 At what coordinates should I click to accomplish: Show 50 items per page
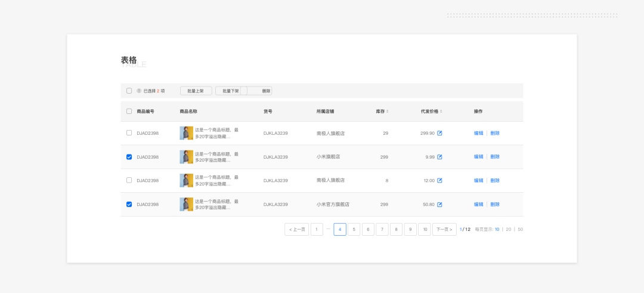pyautogui.click(x=521, y=229)
